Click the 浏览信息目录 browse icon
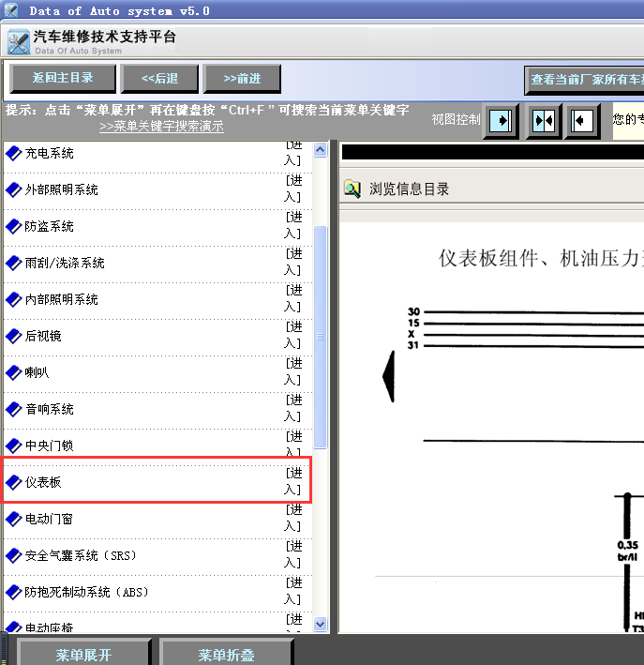The width and height of the screenshot is (644, 665). (352, 189)
